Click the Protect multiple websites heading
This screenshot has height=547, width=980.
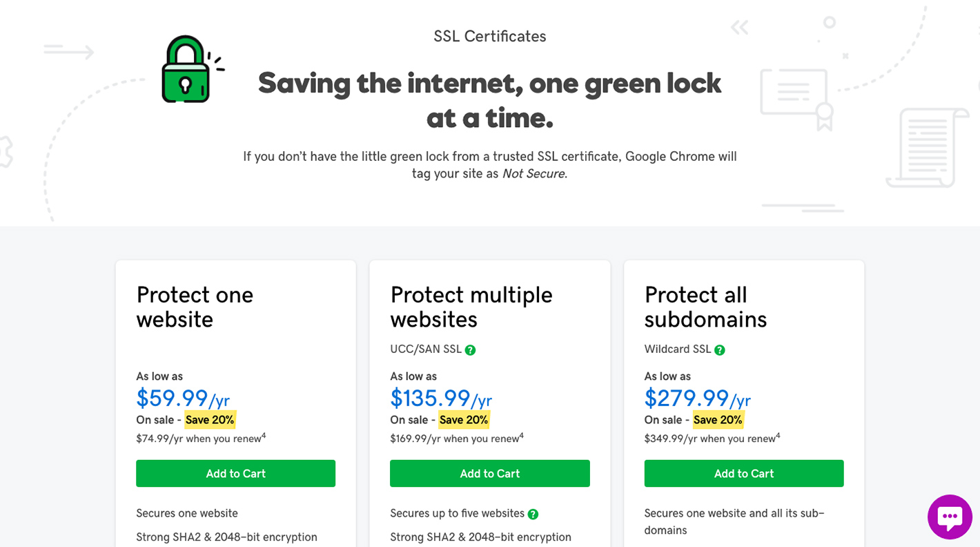[471, 307]
